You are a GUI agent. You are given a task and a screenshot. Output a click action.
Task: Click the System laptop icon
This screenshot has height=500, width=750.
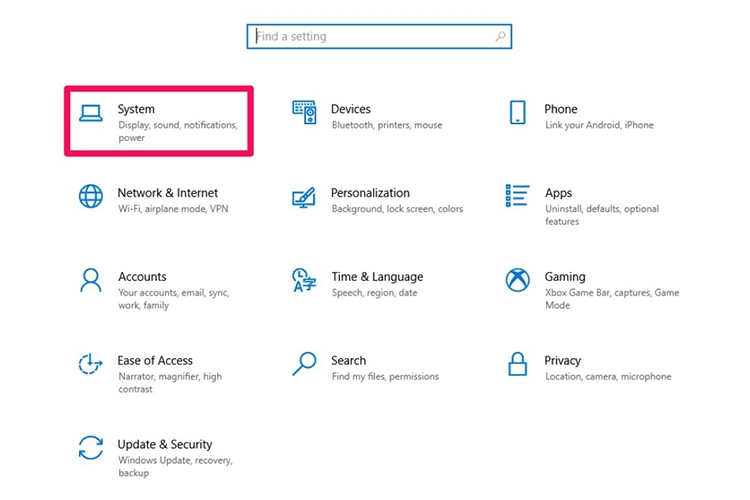point(91,113)
